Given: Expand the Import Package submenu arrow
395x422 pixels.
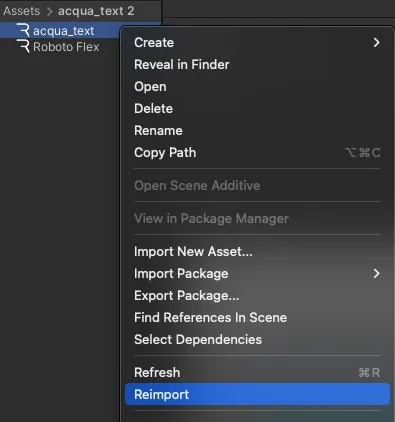Looking at the screenshot, I should click(376, 273).
